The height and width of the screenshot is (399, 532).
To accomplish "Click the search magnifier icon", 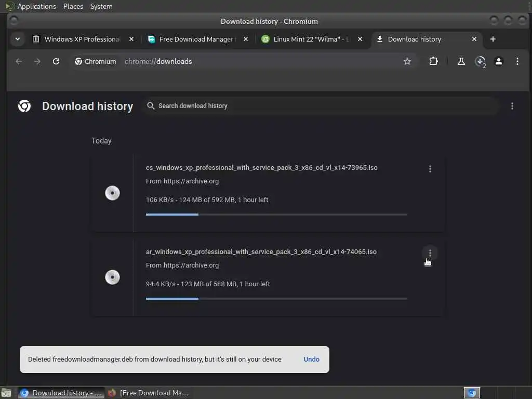I will [x=151, y=106].
